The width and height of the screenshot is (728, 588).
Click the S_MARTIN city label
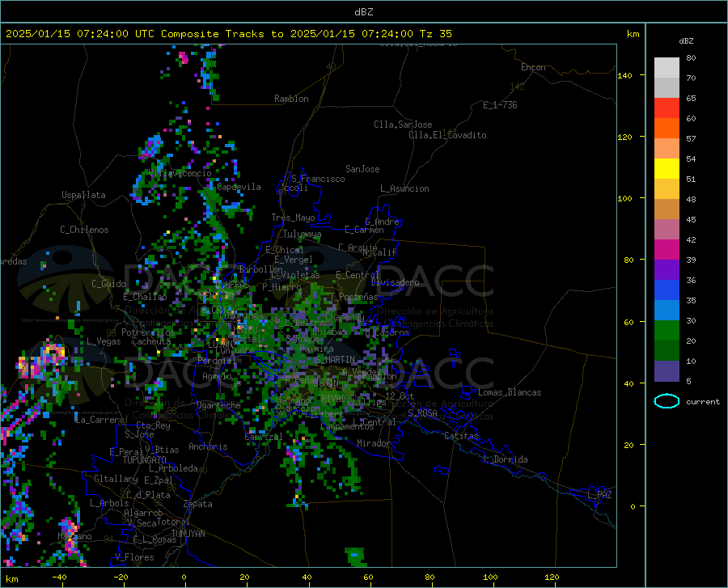click(x=336, y=360)
